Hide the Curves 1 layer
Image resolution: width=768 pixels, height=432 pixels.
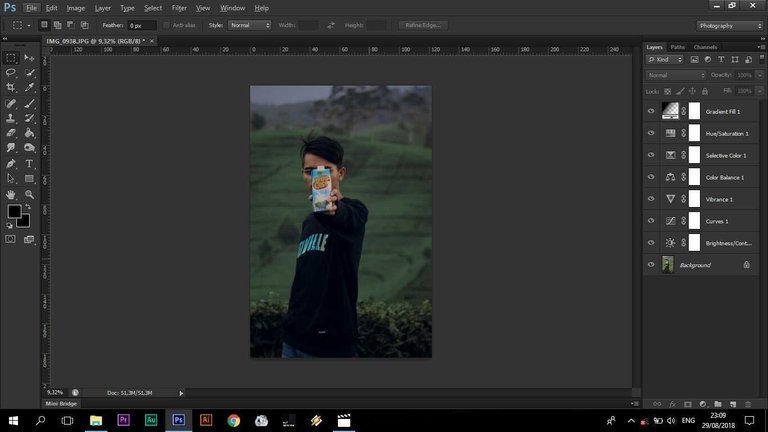[x=651, y=221]
